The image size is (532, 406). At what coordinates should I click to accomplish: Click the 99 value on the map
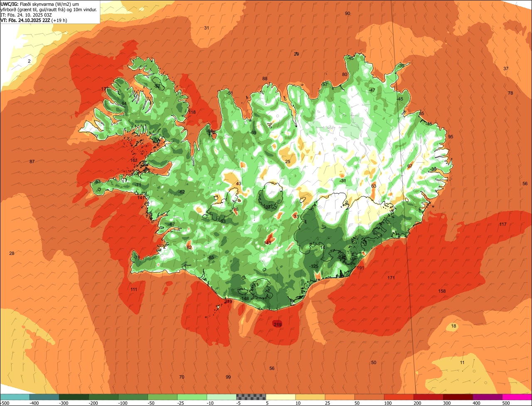click(228, 377)
